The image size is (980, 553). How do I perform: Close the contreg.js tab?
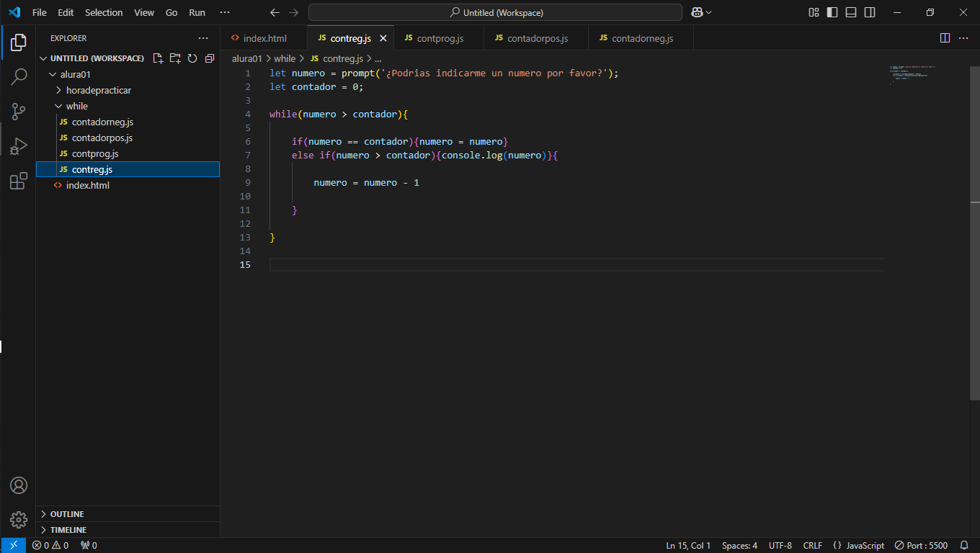[x=383, y=38]
